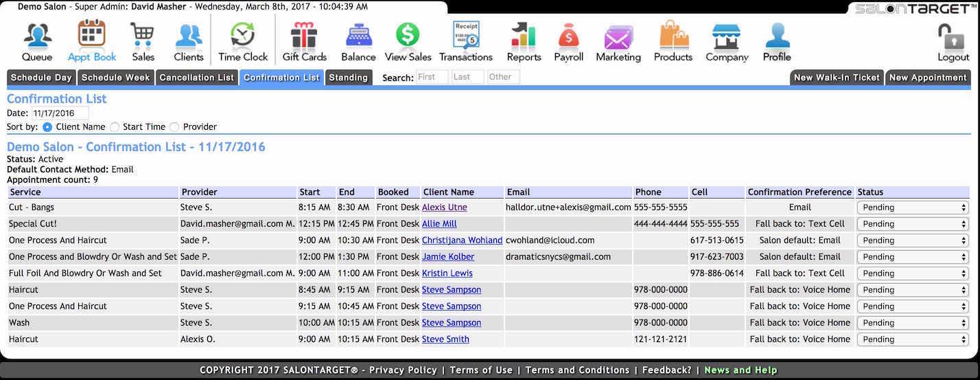
Task: Open the Payroll money bag icon
Action: click(x=568, y=36)
